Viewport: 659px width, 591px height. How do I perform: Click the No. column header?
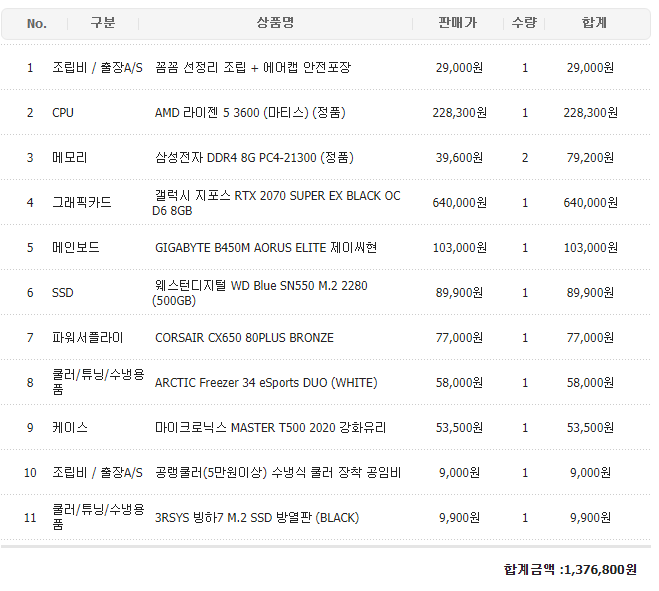pos(37,24)
